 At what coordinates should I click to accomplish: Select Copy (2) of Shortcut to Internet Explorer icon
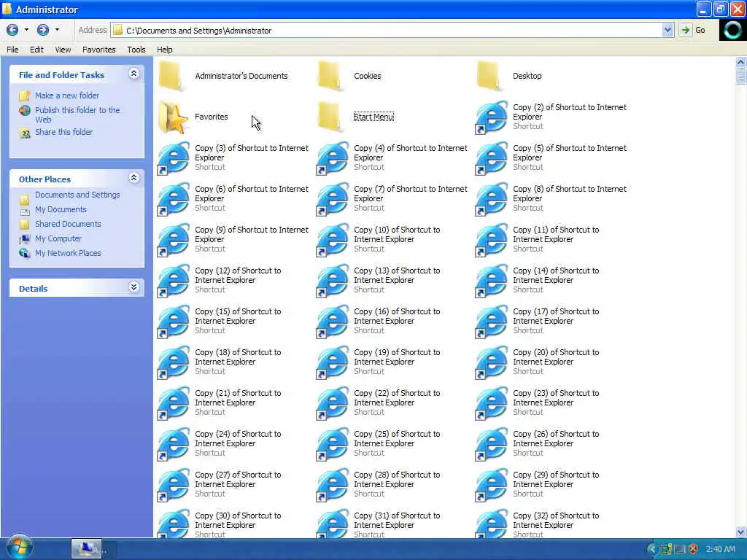pos(491,117)
